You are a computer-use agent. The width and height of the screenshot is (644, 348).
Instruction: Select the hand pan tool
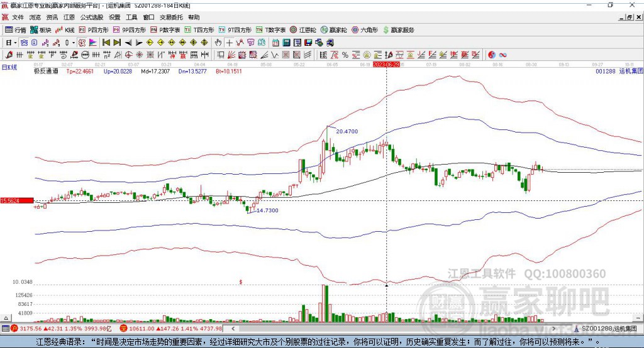coord(218,43)
